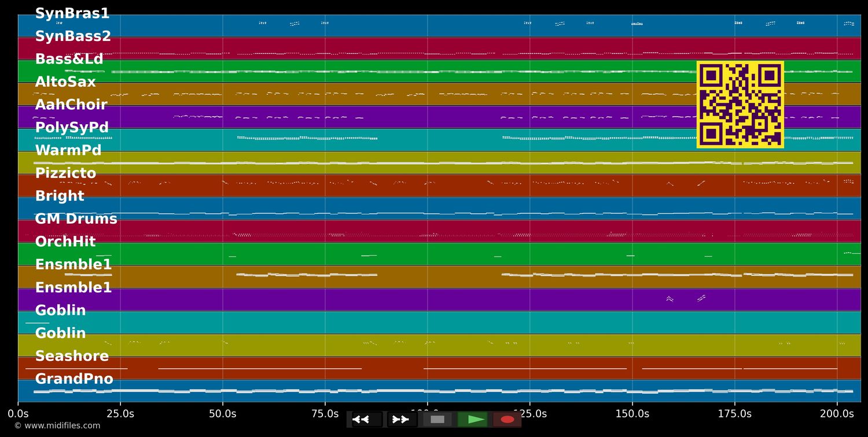The height and width of the screenshot is (437, 868).
Task: Select the GrandPno track label
Action: pyautogui.click(x=74, y=379)
